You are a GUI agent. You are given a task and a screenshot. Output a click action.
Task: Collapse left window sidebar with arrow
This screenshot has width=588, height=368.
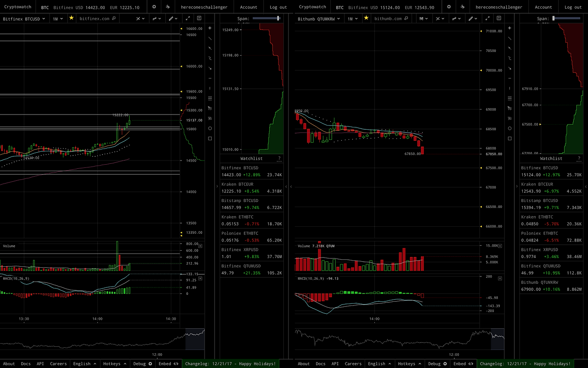pyautogui.click(x=217, y=186)
